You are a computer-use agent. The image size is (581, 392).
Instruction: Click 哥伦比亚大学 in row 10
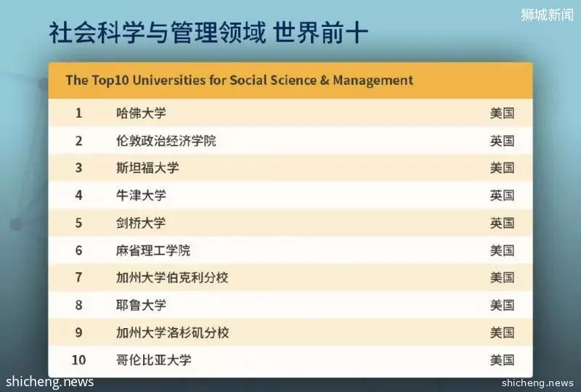(153, 360)
